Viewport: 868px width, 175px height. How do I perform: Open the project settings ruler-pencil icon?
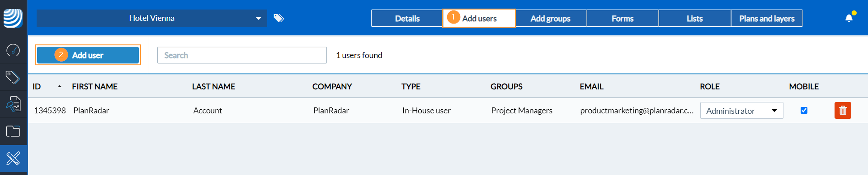(x=13, y=158)
